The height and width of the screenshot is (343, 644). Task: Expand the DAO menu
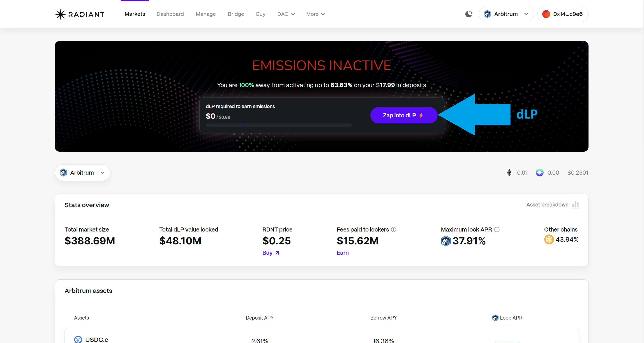(286, 14)
